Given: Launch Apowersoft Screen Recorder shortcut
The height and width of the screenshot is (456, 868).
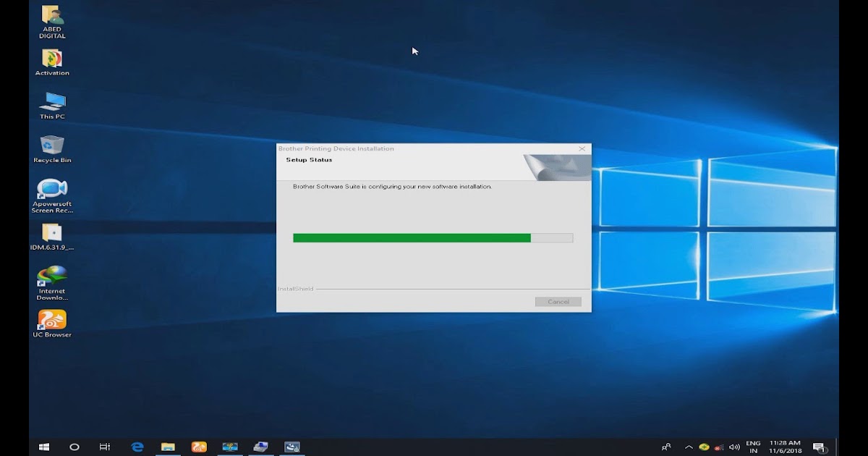Looking at the screenshot, I should [x=52, y=196].
